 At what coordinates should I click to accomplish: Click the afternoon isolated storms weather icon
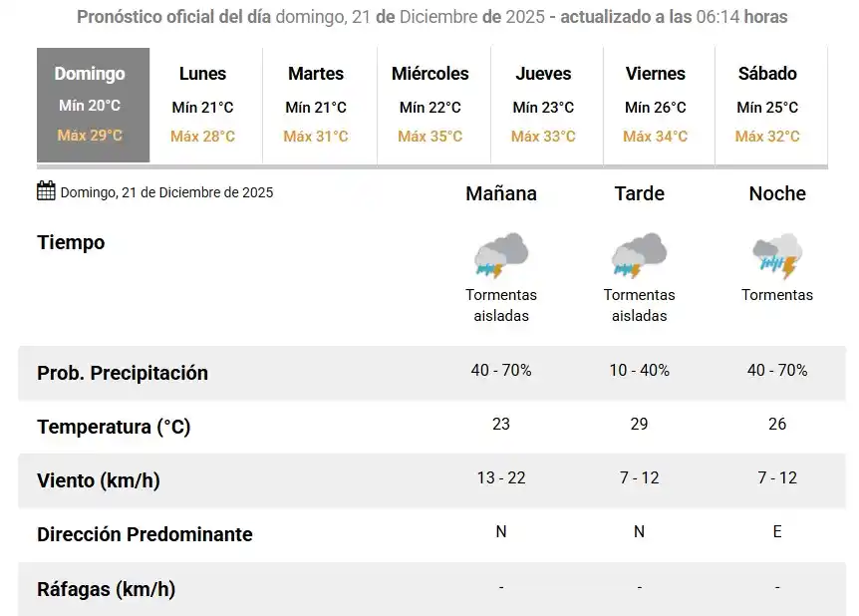click(x=639, y=256)
